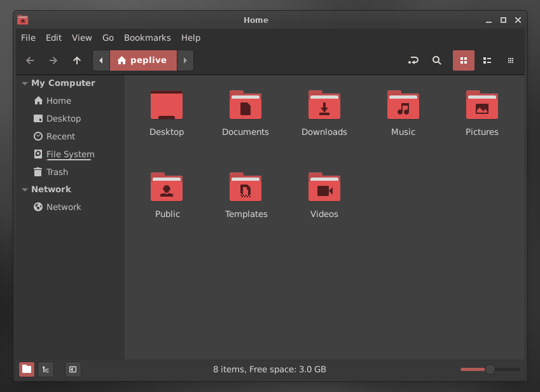
Task: Click the breadcrumb forward expander arrow
Action: coord(184,60)
